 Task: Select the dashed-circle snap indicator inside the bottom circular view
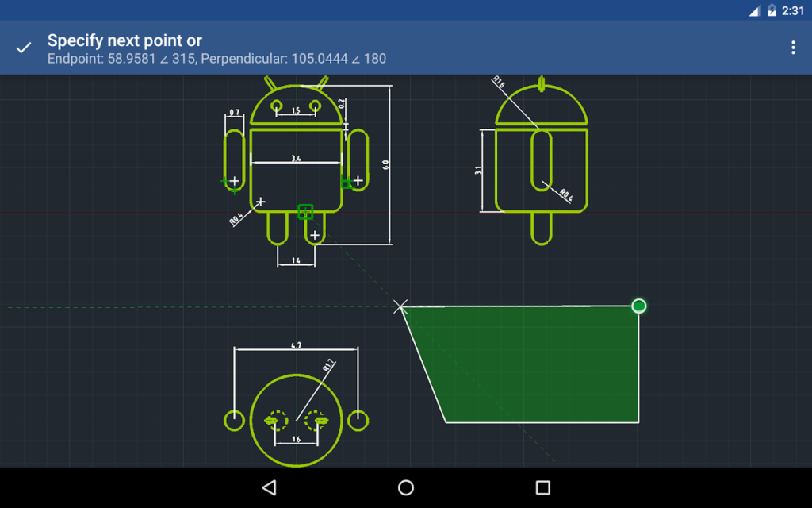[x=278, y=421]
